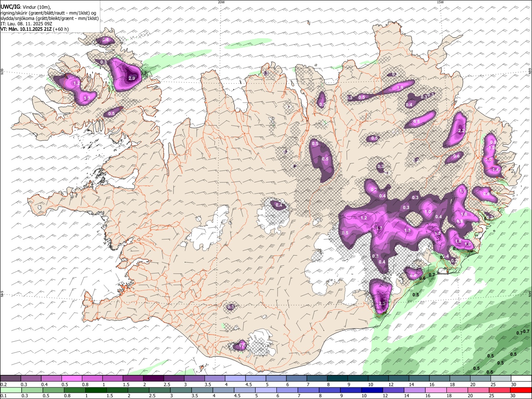Select the 'VT: Mán. 10.11.2025 21Z' valid time line

coord(35,29)
